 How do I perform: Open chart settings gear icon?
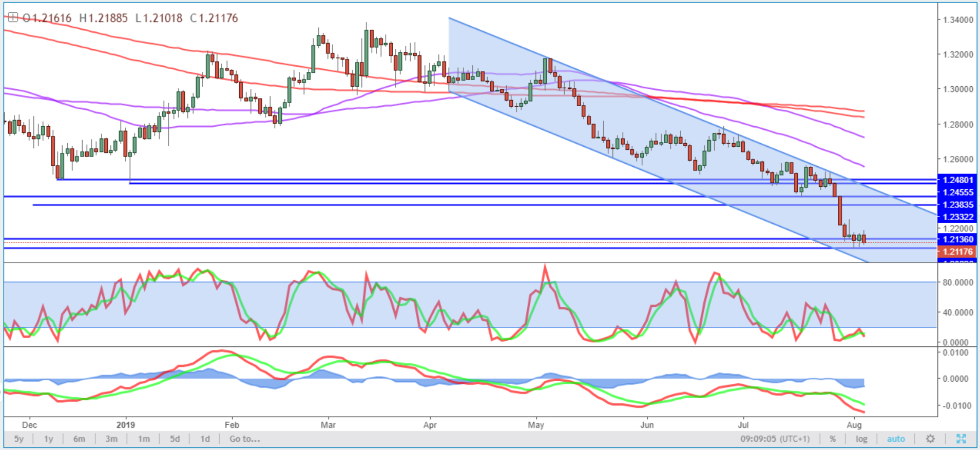click(x=930, y=439)
